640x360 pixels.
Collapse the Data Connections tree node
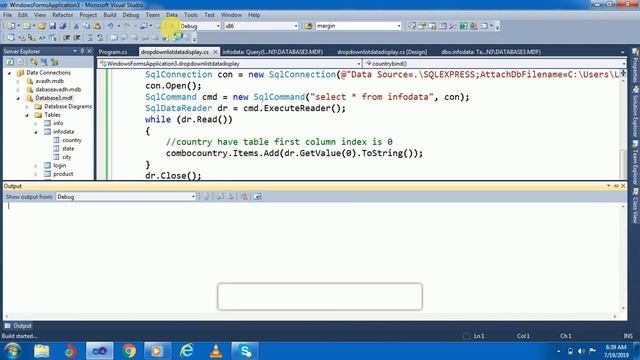pos(9,73)
